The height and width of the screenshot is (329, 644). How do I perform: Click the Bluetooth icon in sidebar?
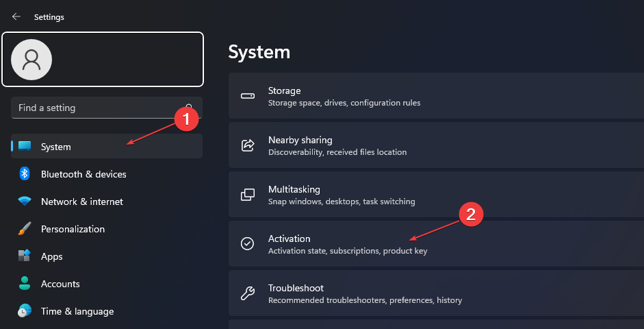coord(25,173)
